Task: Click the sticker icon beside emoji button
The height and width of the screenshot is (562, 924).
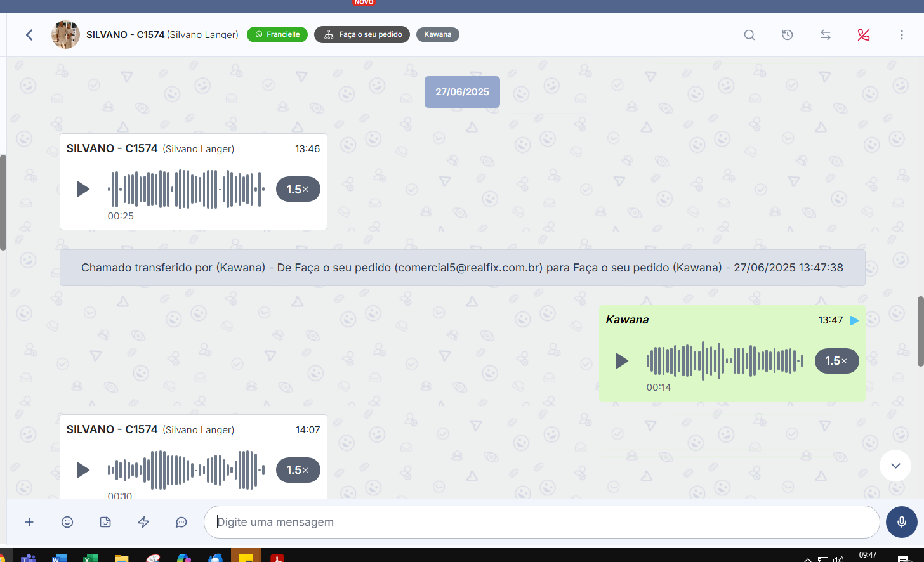Action: point(105,522)
